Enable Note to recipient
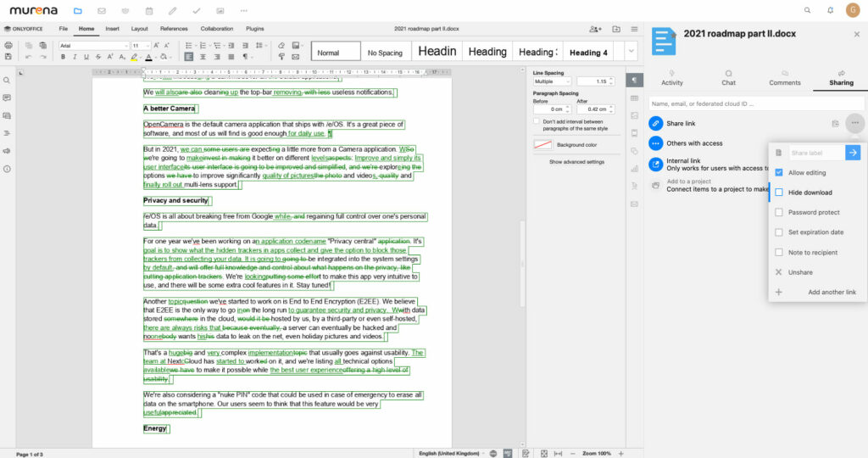The image size is (868, 458). coord(779,252)
